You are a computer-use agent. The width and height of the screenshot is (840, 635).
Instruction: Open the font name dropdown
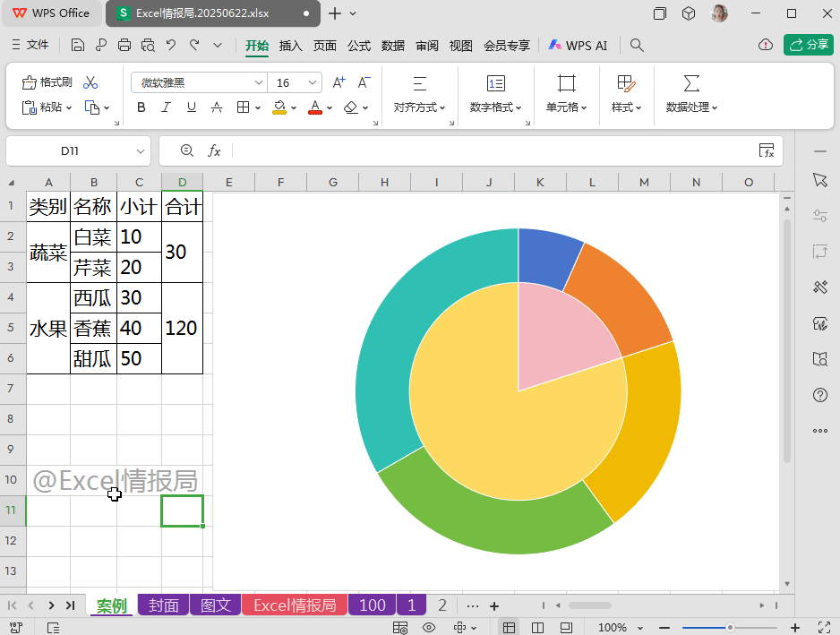coord(258,82)
